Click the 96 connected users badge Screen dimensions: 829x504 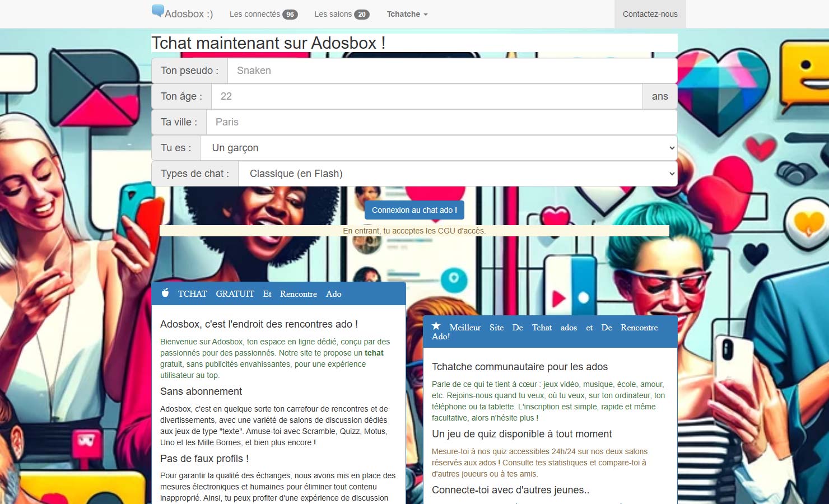point(290,15)
